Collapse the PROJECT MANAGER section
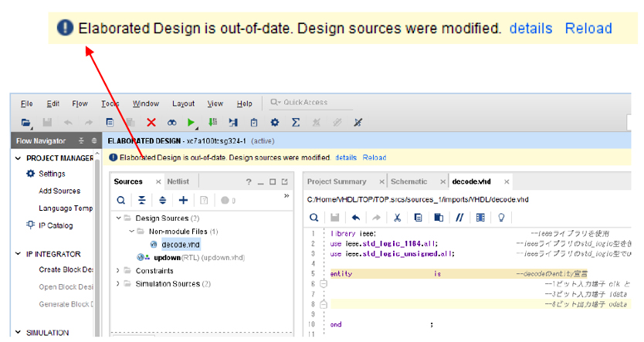This screenshot has height=342, width=644. [18, 158]
